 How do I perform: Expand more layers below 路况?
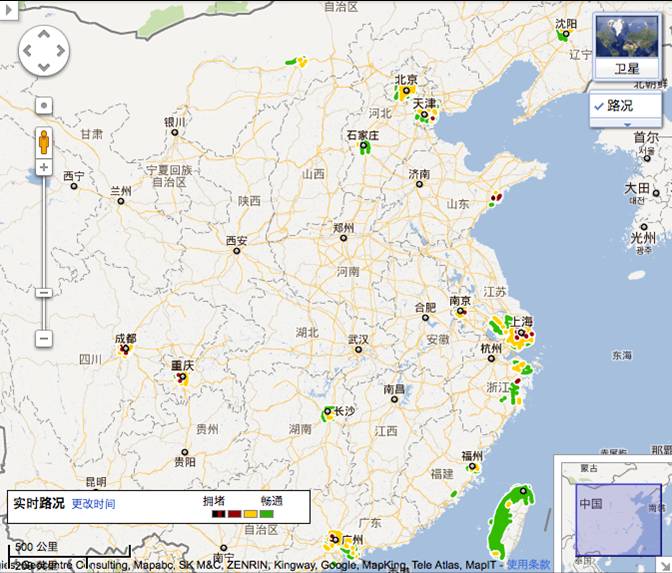pyautogui.click(x=626, y=123)
